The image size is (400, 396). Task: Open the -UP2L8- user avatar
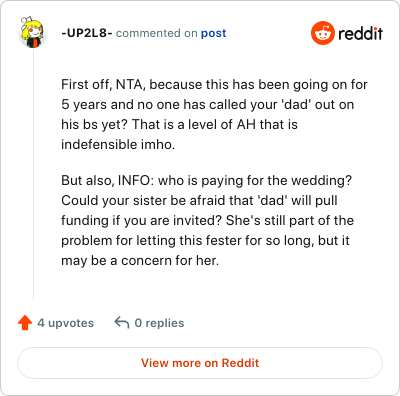pos(32,32)
